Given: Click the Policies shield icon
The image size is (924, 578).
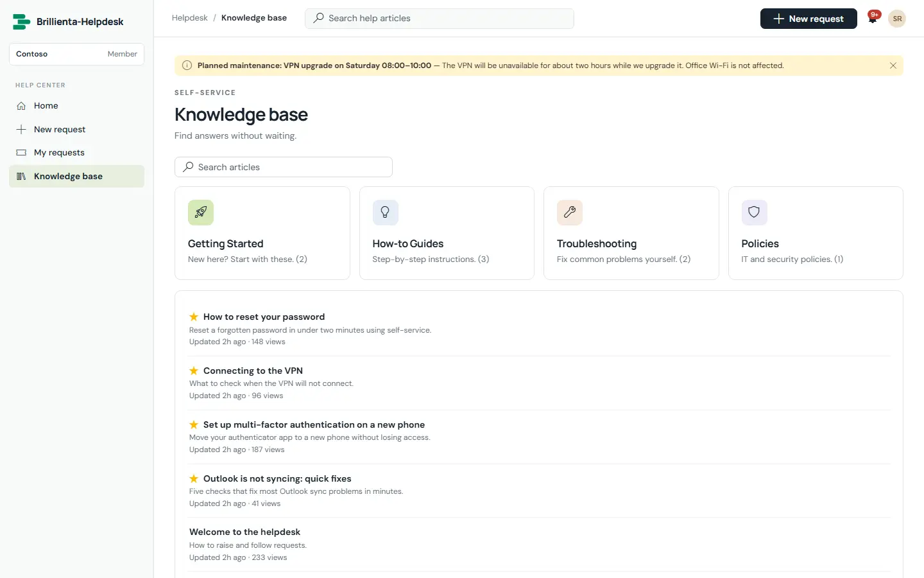Looking at the screenshot, I should click(x=754, y=213).
